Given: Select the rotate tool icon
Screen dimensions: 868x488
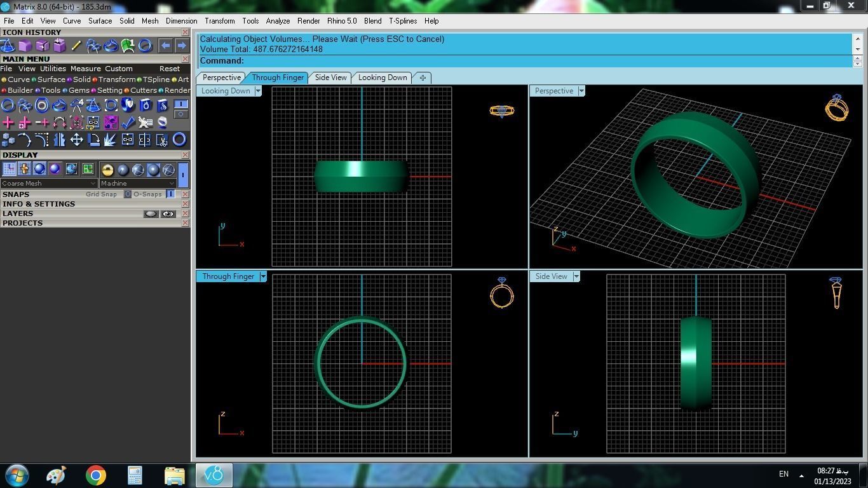Looking at the screenshot, I should point(93,139).
